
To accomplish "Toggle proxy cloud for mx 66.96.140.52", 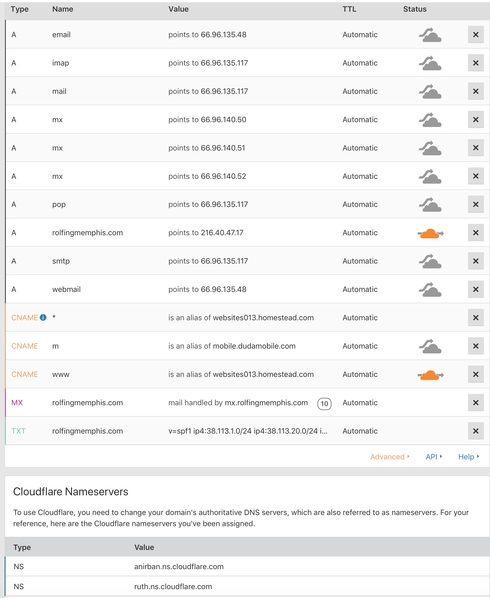I will (x=430, y=176).
